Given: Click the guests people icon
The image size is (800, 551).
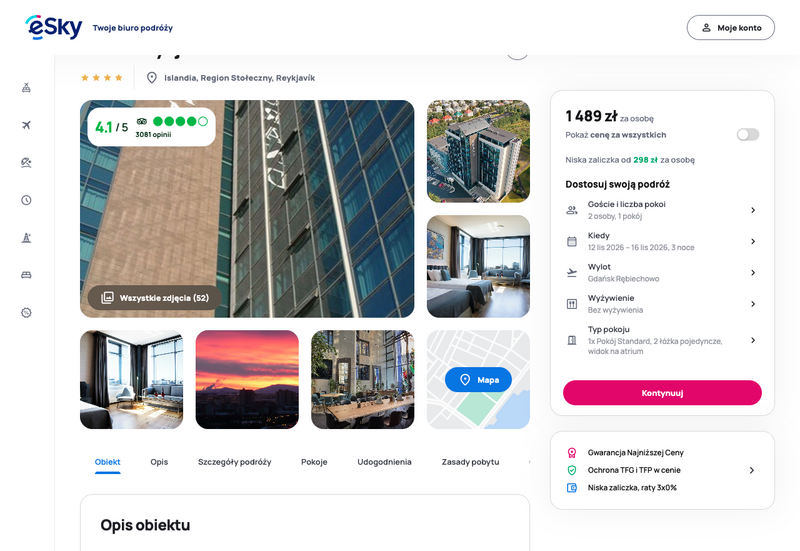Looking at the screenshot, I should pyautogui.click(x=572, y=210).
